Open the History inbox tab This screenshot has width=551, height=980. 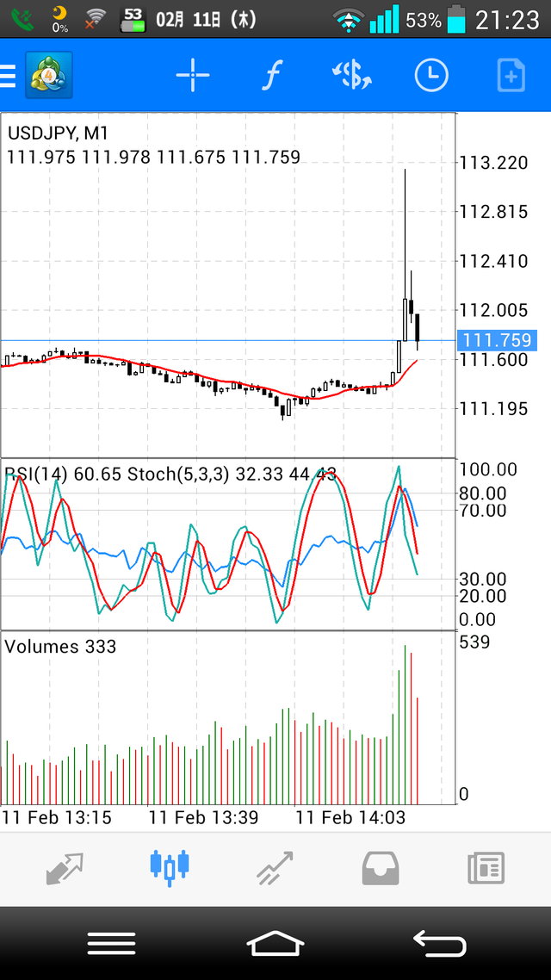coord(381,869)
